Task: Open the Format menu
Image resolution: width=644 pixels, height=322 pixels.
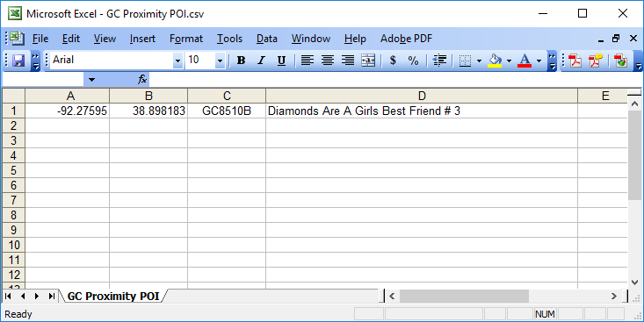Action: pyautogui.click(x=186, y=39)
